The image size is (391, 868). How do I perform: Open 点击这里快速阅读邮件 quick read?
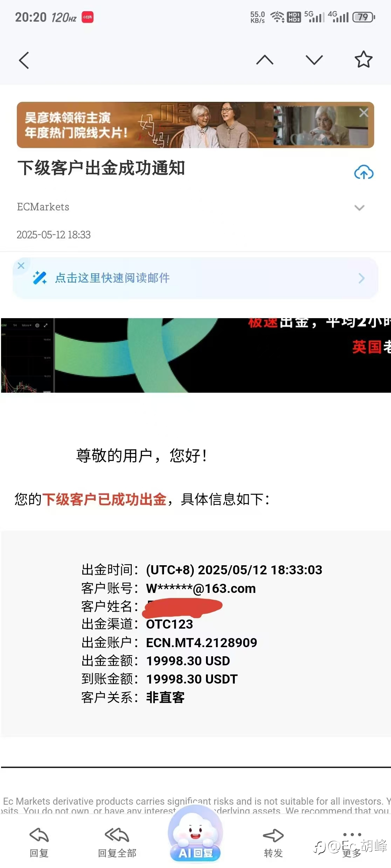pos(112,278)
